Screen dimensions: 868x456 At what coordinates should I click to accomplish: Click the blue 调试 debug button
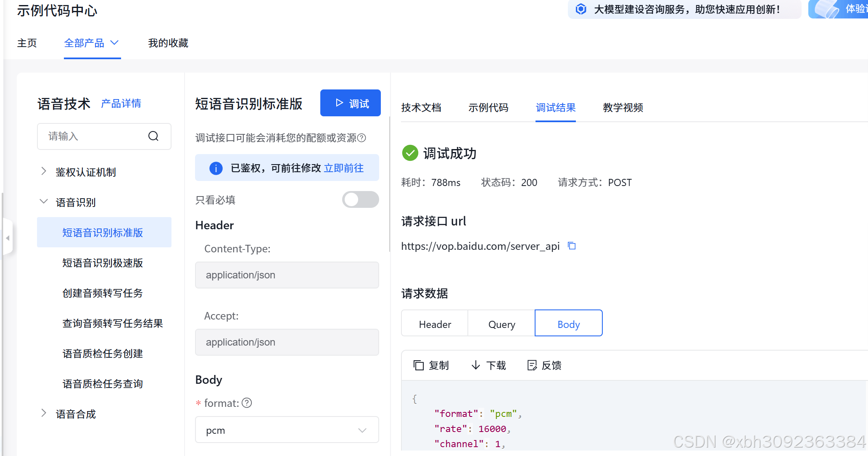coord(350,103)
